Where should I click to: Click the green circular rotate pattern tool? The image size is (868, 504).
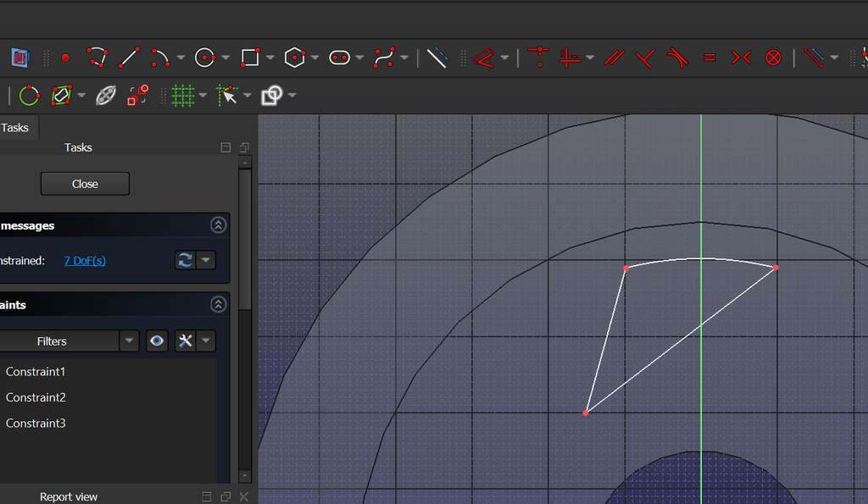[29, 96]
